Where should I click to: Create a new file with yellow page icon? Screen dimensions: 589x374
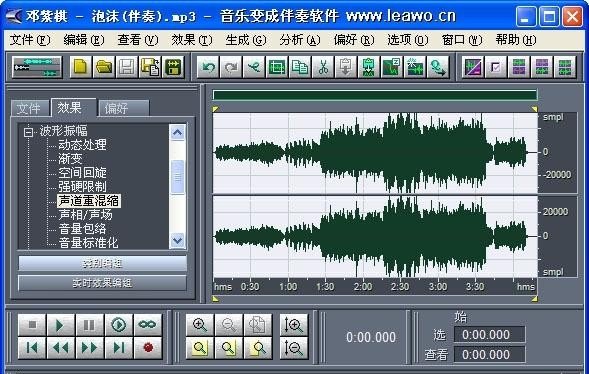point(80,67)
